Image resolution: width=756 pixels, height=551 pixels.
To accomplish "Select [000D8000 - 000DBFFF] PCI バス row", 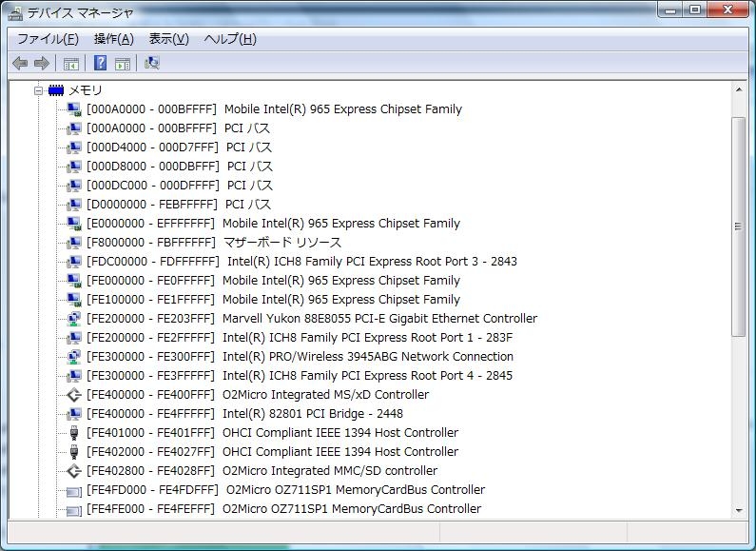I will tap(180, 167).
